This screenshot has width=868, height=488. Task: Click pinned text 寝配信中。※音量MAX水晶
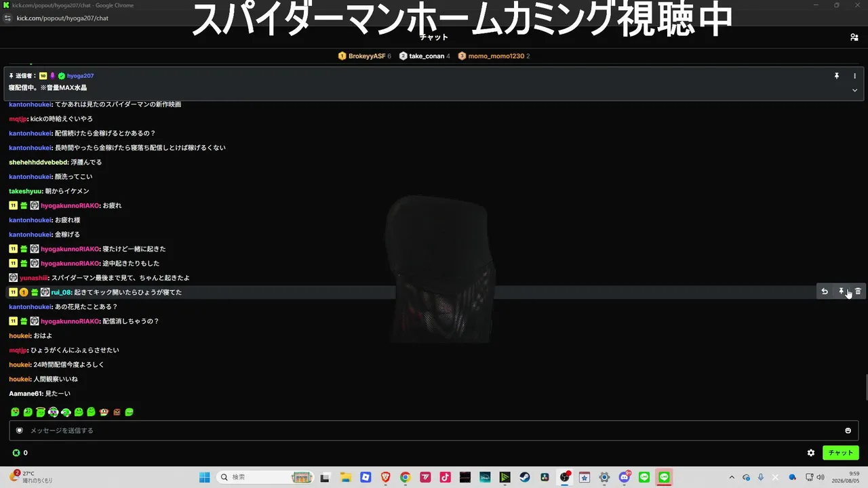pos(48,88)
